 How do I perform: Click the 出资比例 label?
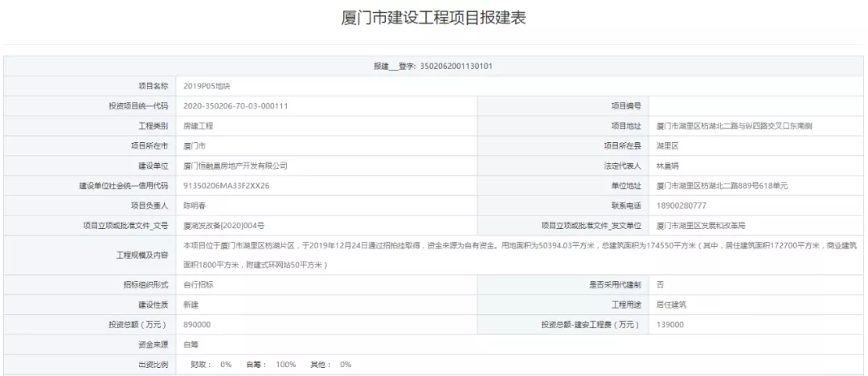point(153,365)
